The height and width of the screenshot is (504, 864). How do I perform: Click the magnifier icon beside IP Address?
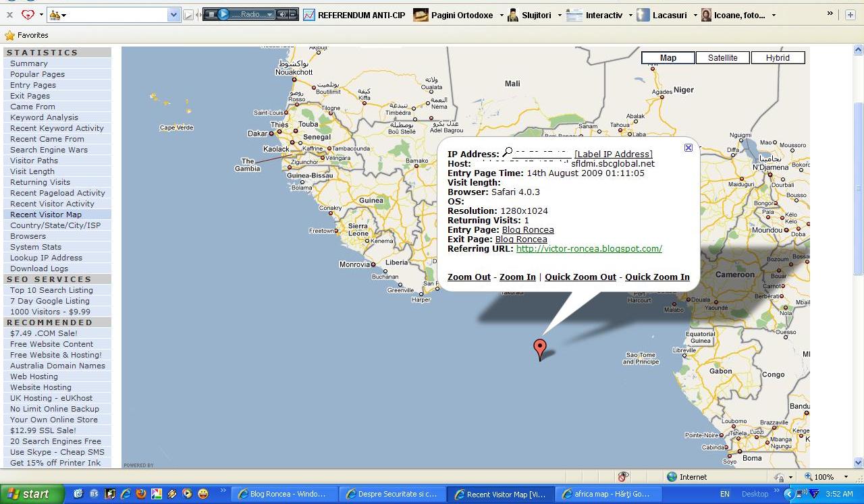[508, 152]
